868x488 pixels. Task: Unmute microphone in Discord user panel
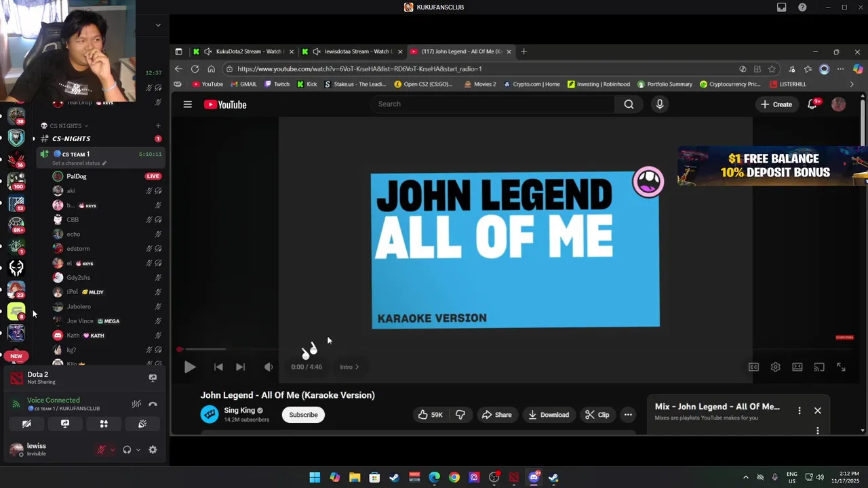[x=101, y=449]
